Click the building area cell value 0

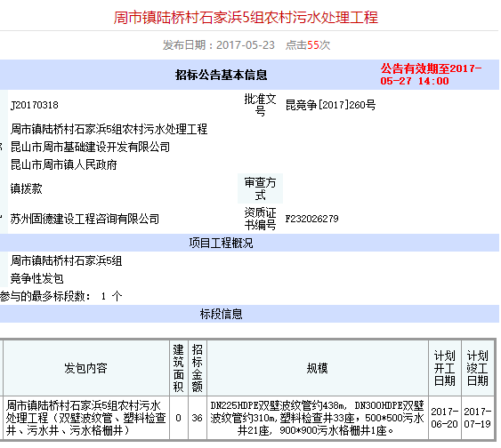[x=179, y=418]
